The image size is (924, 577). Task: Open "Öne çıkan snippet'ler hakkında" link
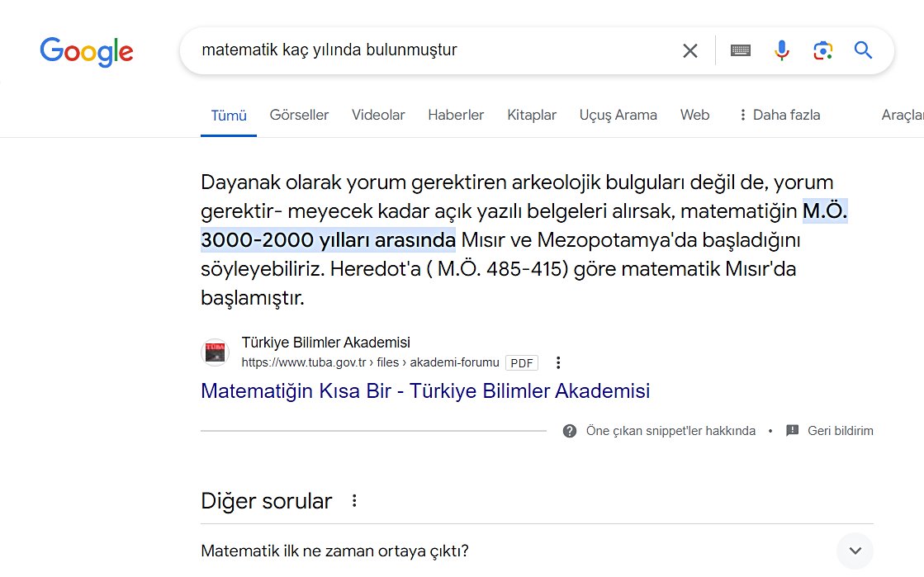670,431
